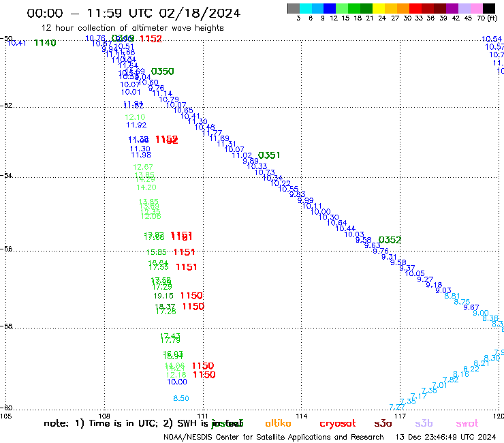Image resolution: width=504 pixels, height=443 pixels.
Task: Click the longitude axis label "114"
Action: 302,416
